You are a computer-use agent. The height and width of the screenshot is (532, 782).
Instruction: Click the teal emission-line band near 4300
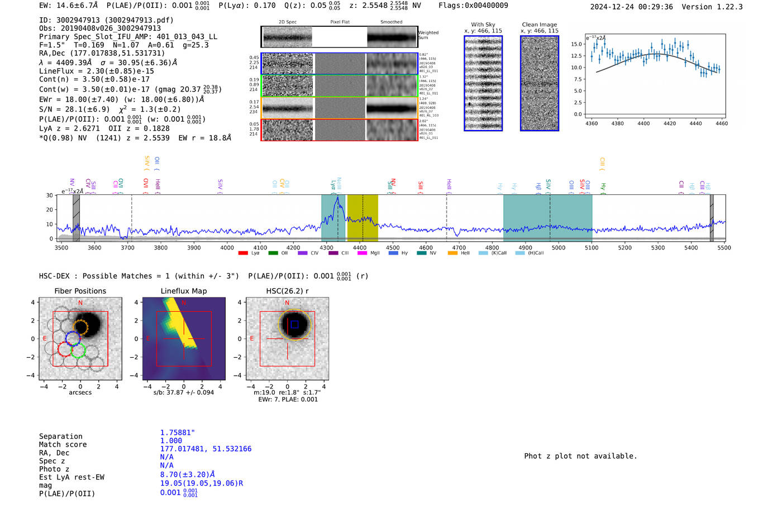point(333,218)
